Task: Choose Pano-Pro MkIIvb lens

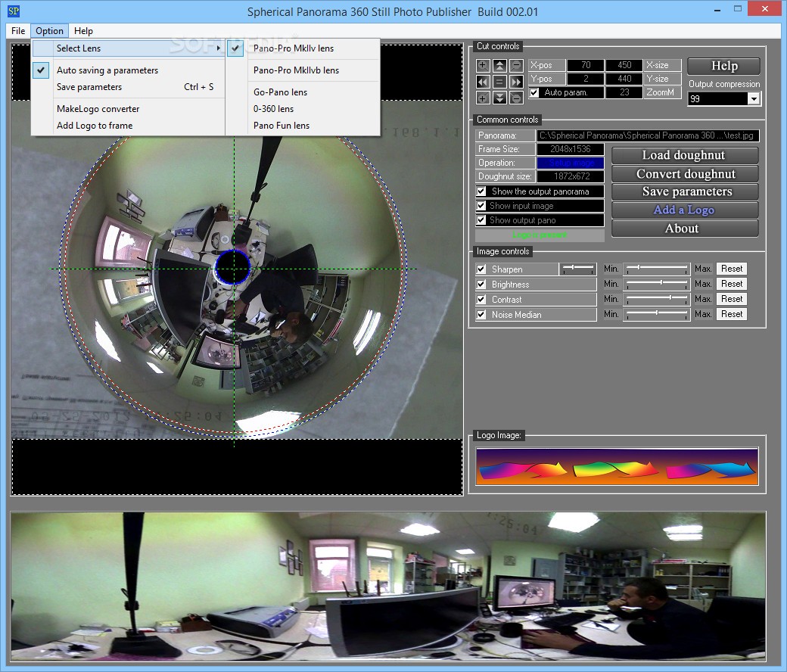Action: pos(303,70)
